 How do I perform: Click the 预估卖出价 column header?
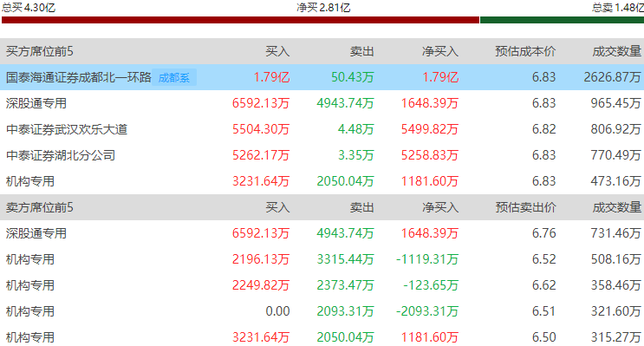tap(525, 207)
